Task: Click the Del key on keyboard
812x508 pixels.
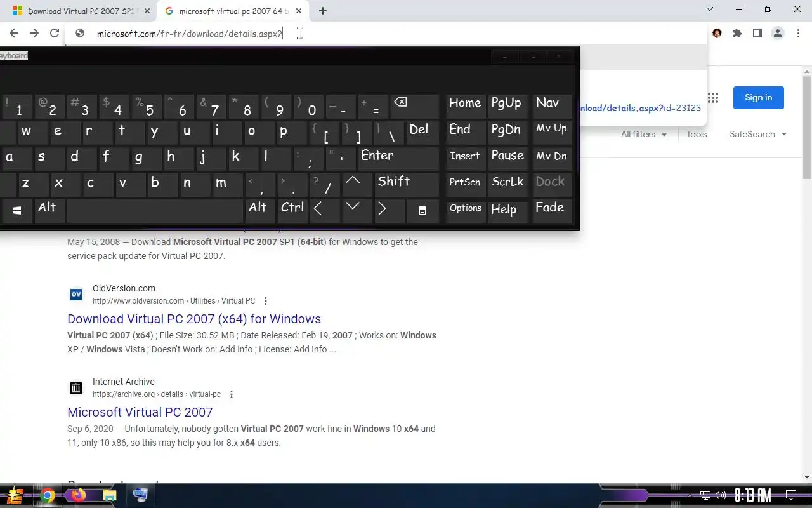Action: pyautogui.click(x=422, y=132)
